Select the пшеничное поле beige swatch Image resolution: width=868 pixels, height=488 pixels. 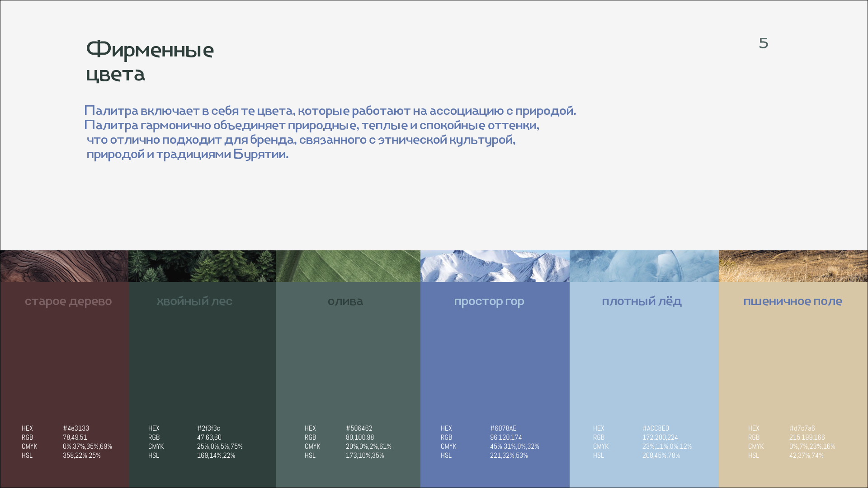pos(793,361)
